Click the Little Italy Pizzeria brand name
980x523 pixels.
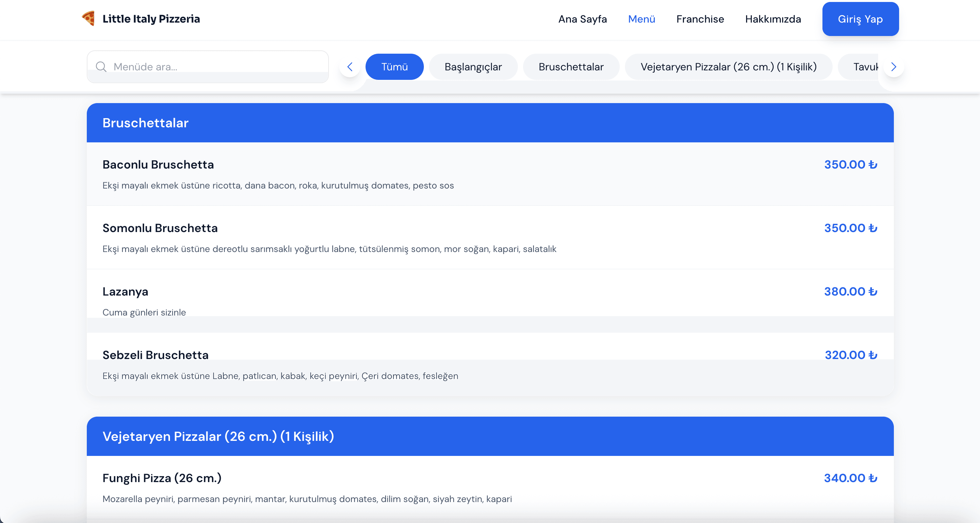click(151, 19)
